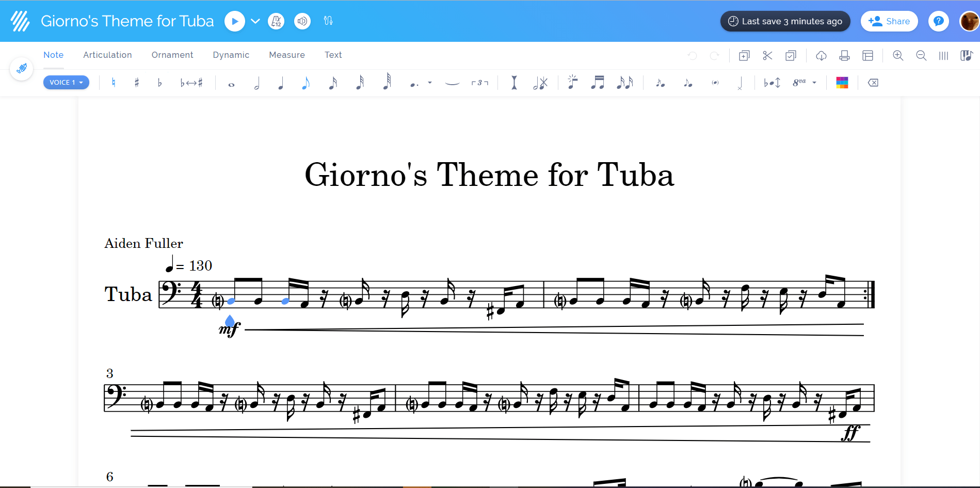Image resolution: width=980 pixels, height=488 pixels.
Task: Toggle note to rest conversion
Action: click(x=540, y=83)
